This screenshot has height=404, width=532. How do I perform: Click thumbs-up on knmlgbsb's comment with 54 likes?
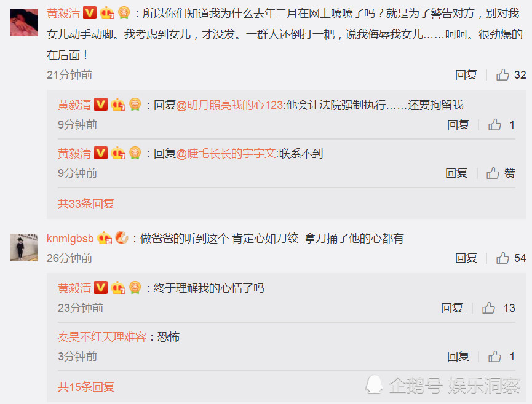tap(502, 258)
